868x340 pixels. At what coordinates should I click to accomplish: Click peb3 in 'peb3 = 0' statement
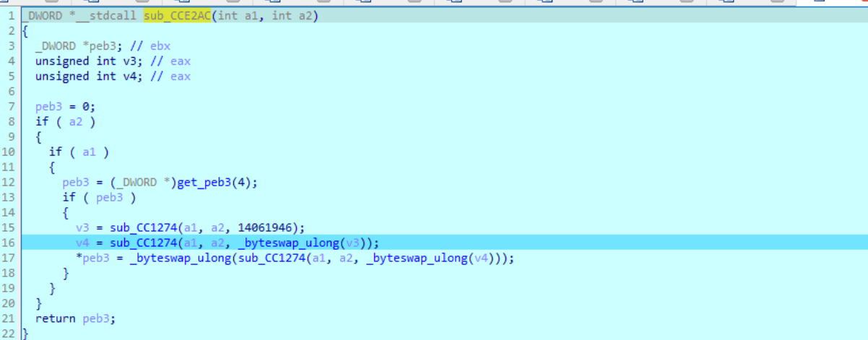48,106
